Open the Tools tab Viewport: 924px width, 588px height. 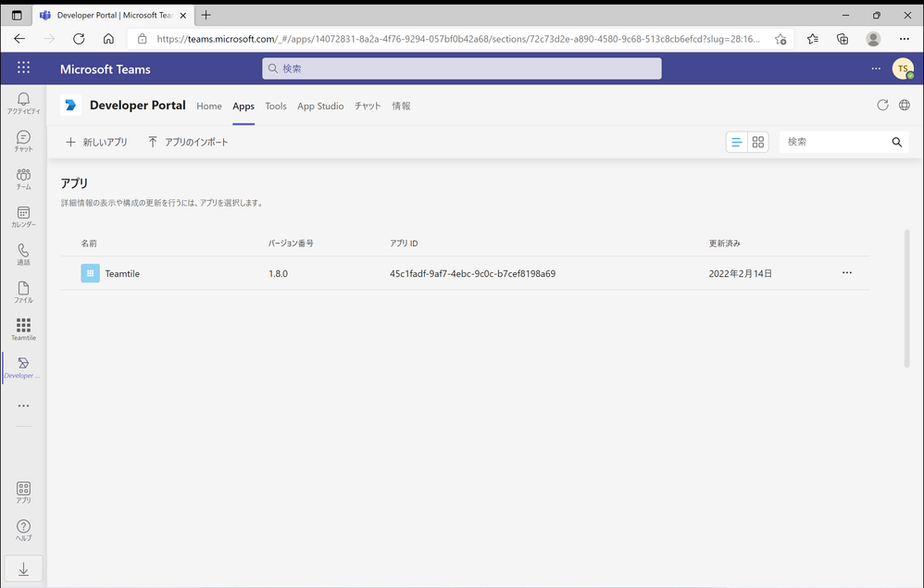[276, 106]
